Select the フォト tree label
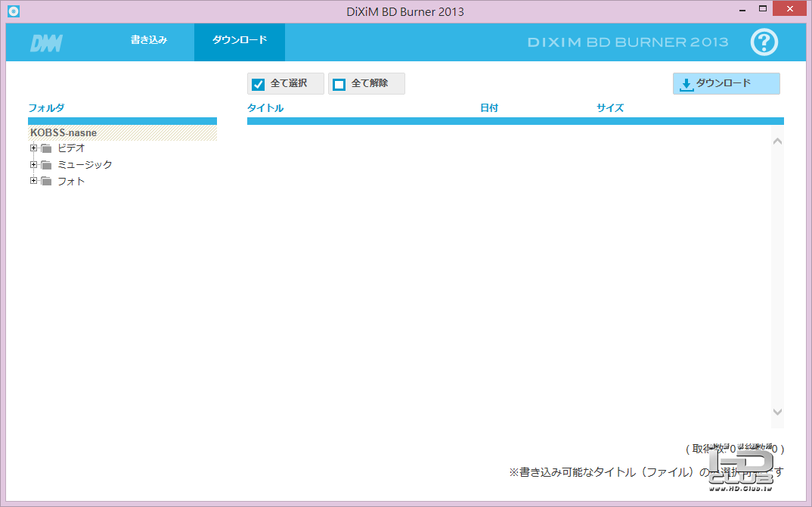This screenshot has height=507, width=812. (71, 182)
